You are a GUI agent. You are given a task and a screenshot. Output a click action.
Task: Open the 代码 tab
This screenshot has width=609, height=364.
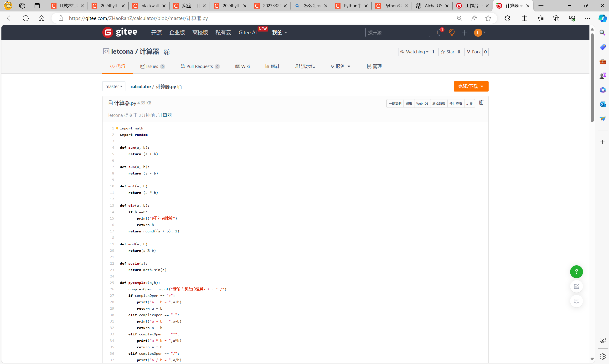(x=118, y=66)
